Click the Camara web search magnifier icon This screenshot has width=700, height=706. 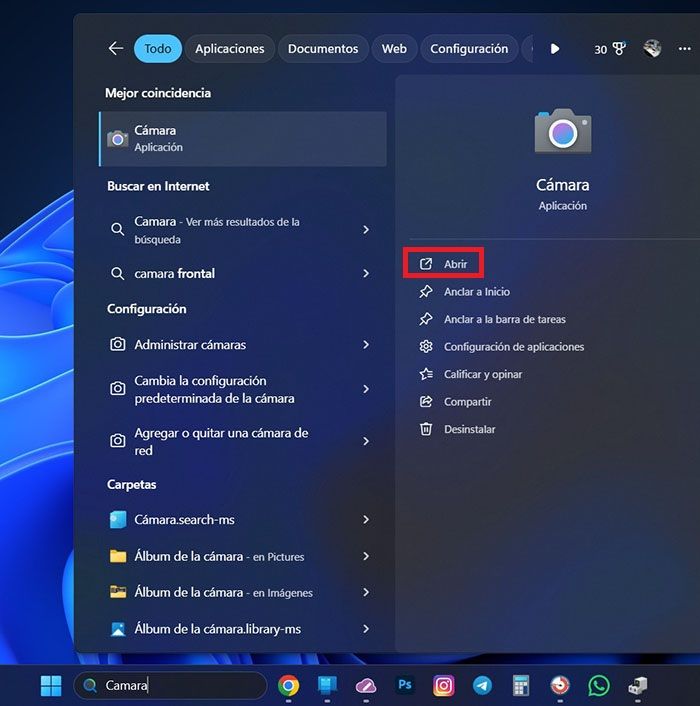117,229
